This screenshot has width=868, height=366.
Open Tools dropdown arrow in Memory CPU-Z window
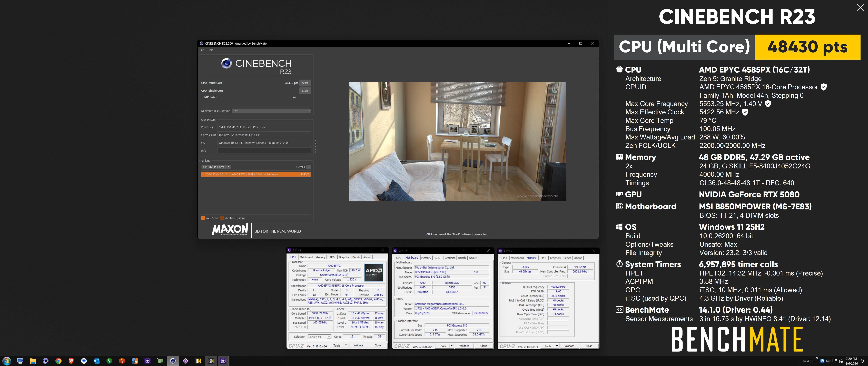(557, 346)
